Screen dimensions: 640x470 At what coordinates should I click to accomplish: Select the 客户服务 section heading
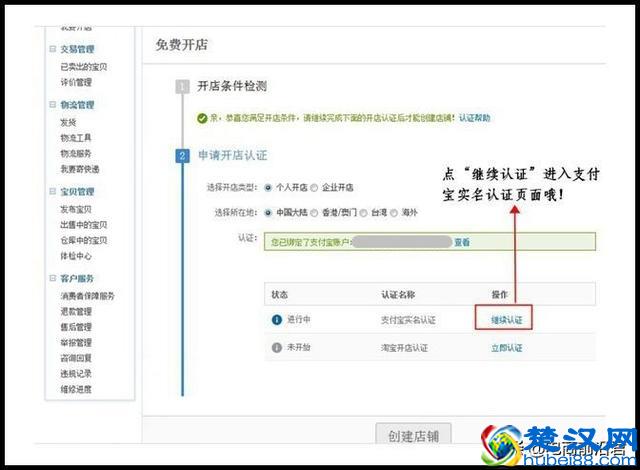[x=78, y=279]
